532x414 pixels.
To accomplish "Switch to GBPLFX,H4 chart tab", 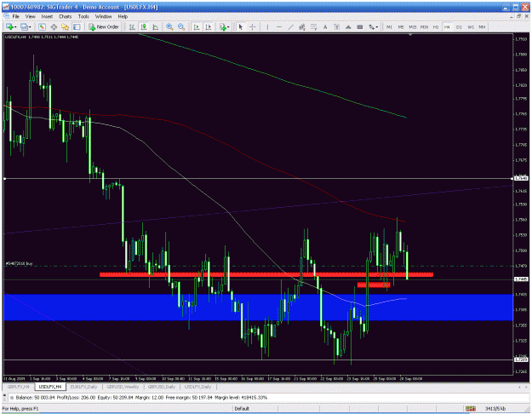I will point(19,387).
